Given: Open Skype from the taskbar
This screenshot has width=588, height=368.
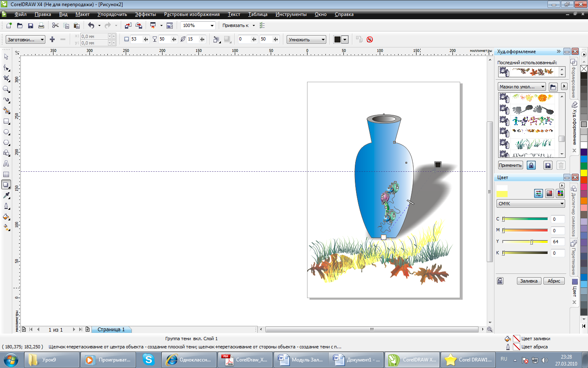Looking at the screenshot, I should point(148,360).
